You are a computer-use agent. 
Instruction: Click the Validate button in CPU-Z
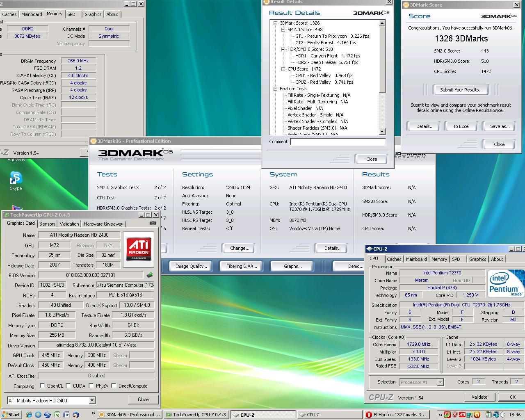(479, 397)
